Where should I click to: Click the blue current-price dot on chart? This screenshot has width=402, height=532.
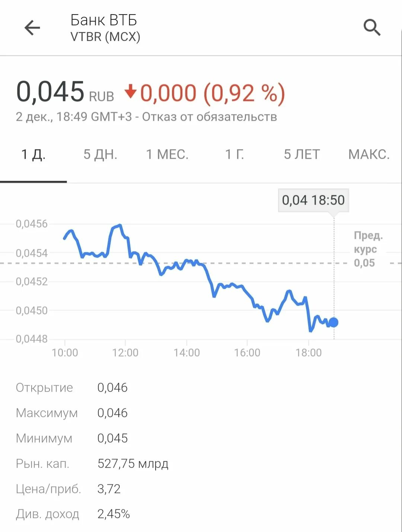tap(334, 322)
